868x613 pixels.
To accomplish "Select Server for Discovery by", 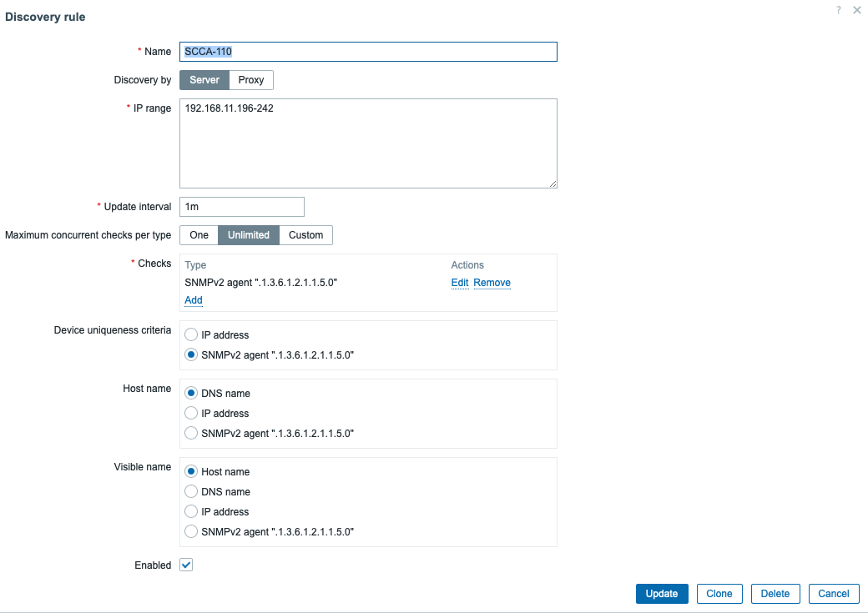I will pyautogui.click(x=204, y=80).
